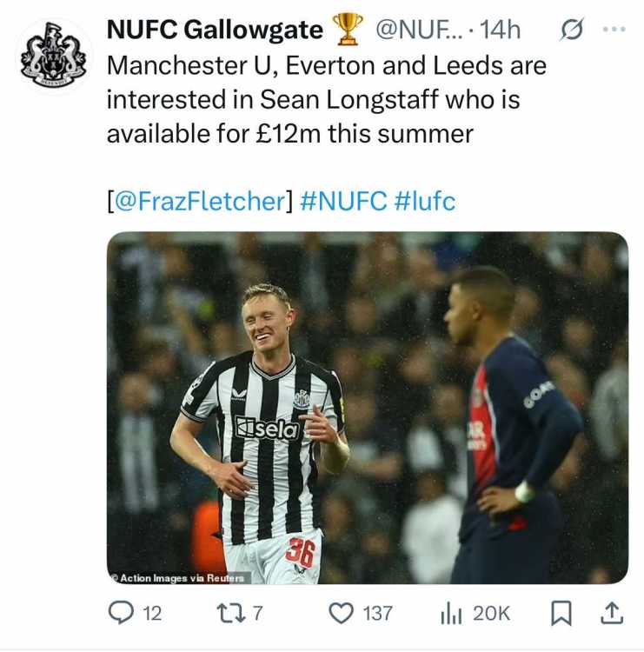
Task: Click the 137 likes count
Action: 377,614
